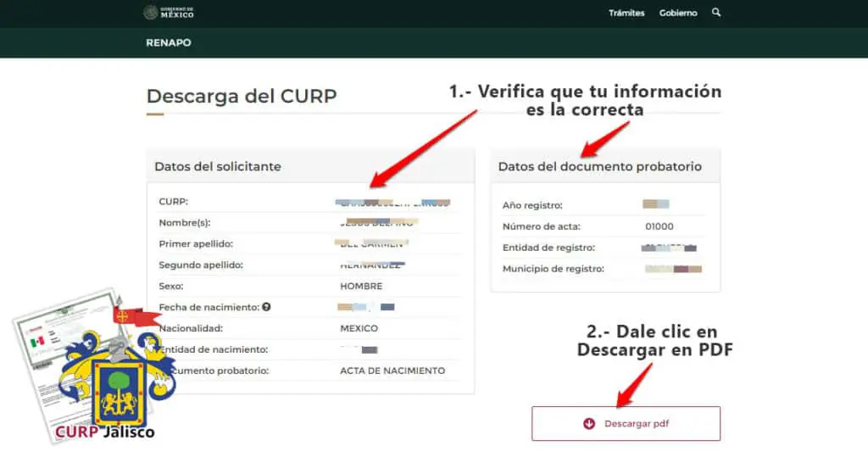
Task: Click the Gobierno de México logo
Action: tap(169, 12)
